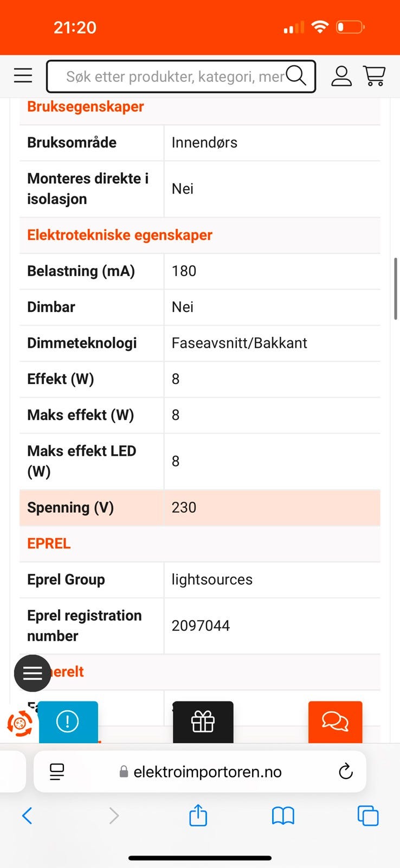
Task: Reload the page in Safari
Action: click(x=345, y=771)
